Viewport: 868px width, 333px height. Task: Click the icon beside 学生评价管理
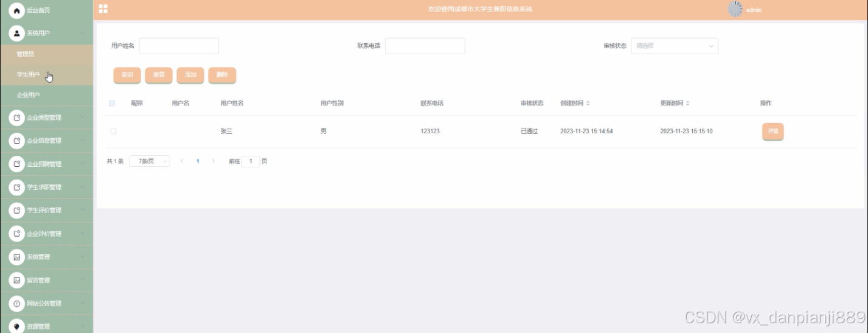click(x=16, y=211)
